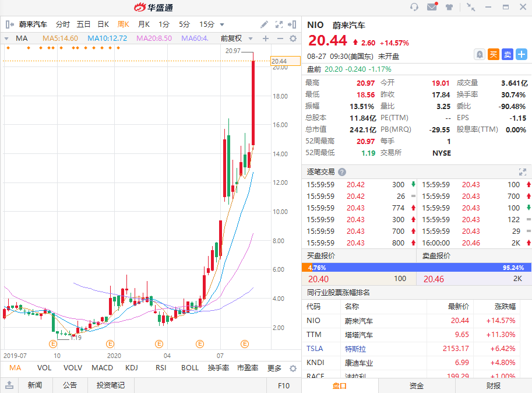Expand MA indicator dropdown triangle
Viewport: 532px width, 393px height.
click(x=6, y=38)
